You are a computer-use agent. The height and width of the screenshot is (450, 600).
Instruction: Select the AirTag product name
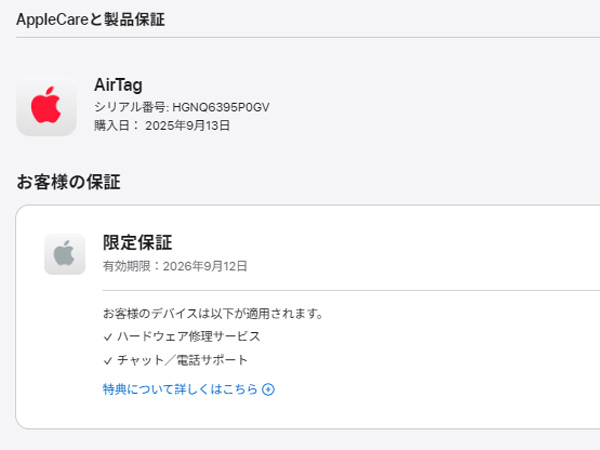tap(118, 85)
